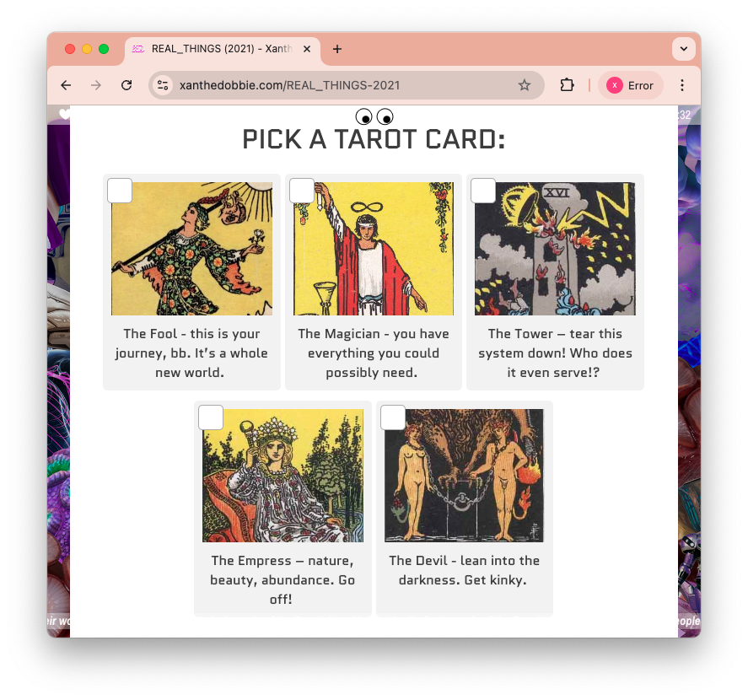Viewport: 748px width, 700px height.
Task: Open the extensions puzzle icon
Action: coord(567,85)
